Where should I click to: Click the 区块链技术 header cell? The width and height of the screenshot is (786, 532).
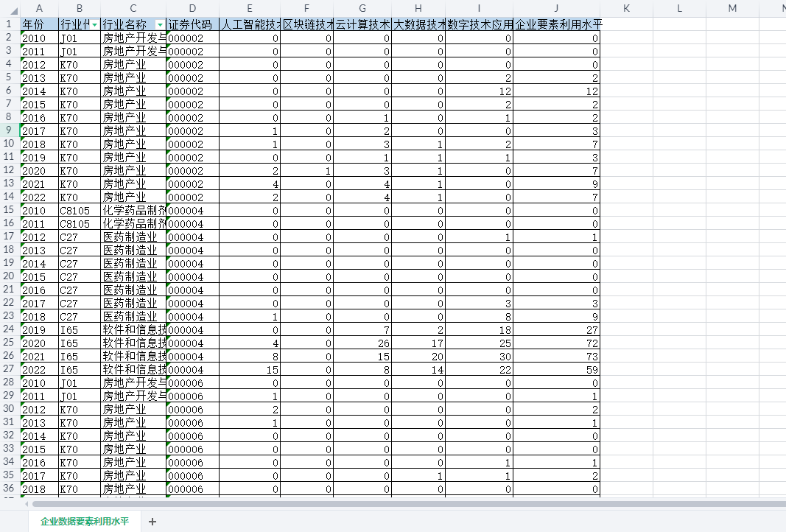click(306, 24)
